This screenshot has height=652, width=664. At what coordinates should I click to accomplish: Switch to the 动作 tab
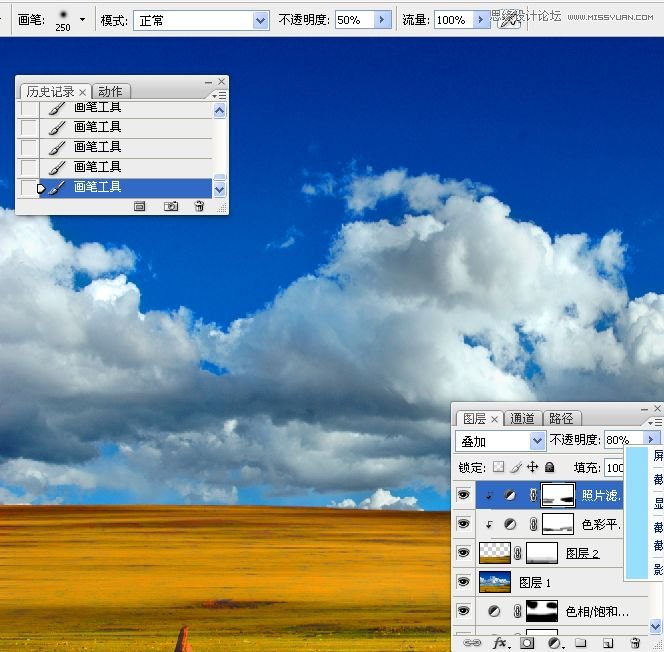110,91
